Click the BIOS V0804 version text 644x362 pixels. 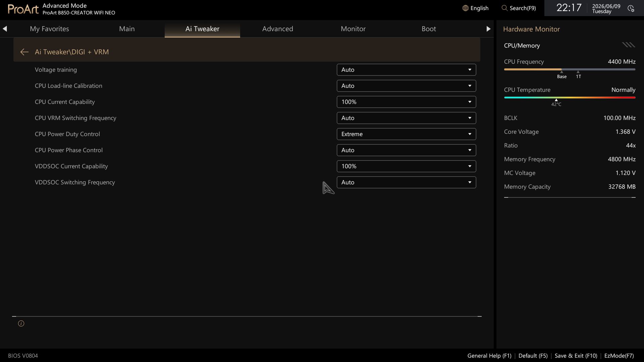23,356
